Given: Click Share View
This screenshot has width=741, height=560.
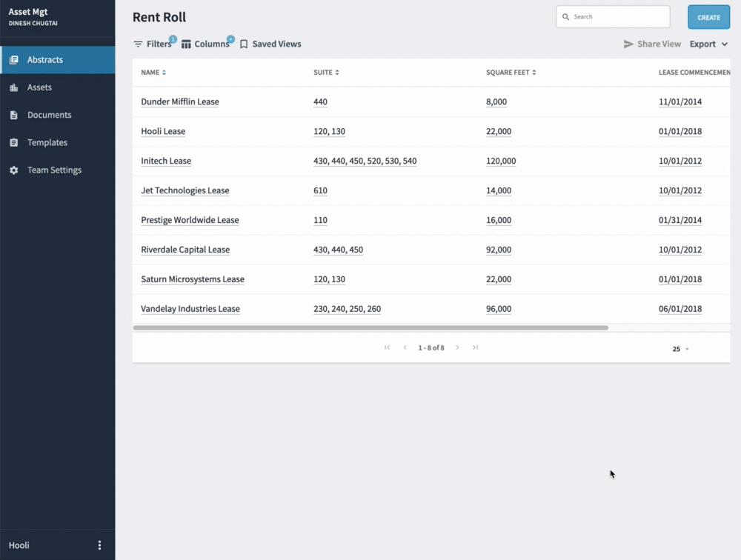Looking at the screenshot, I should click(x=652, y=44).
